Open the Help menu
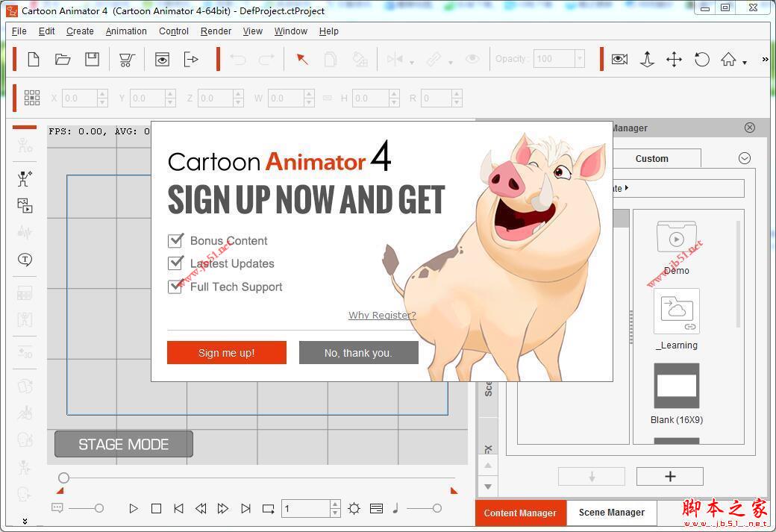 328,31
